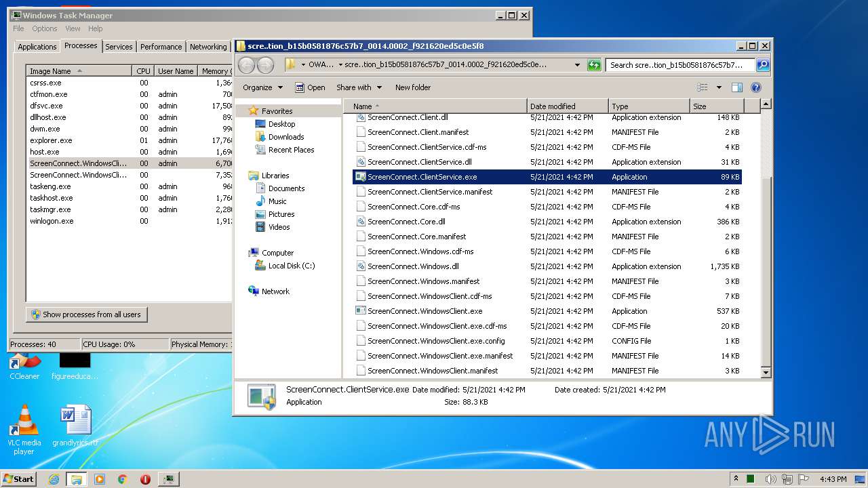Click the Action Center flag tray icon

[804, 479]
